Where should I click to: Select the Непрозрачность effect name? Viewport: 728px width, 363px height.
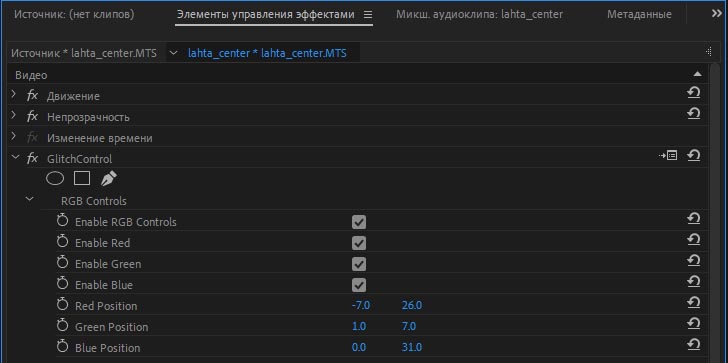[88, 117]
